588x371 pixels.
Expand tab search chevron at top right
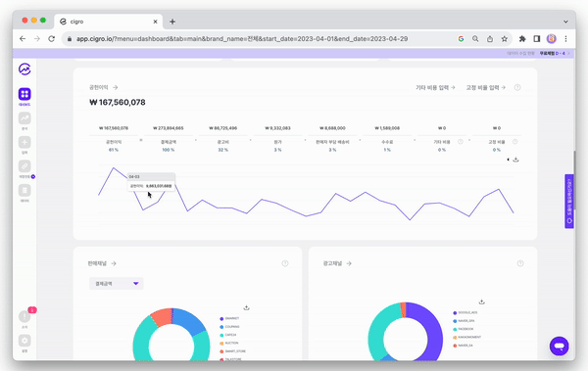click(x=565, y=22)
